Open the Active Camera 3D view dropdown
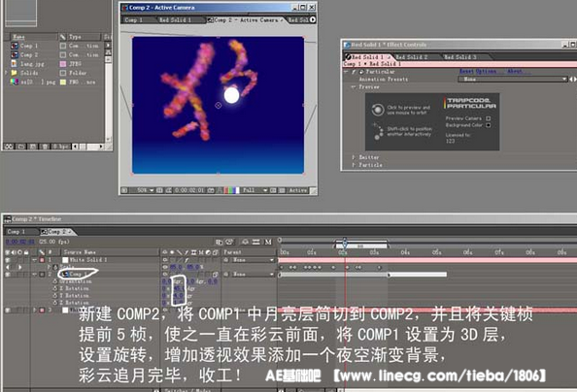This screenshot has width=577, height=392. pos(298,190)
